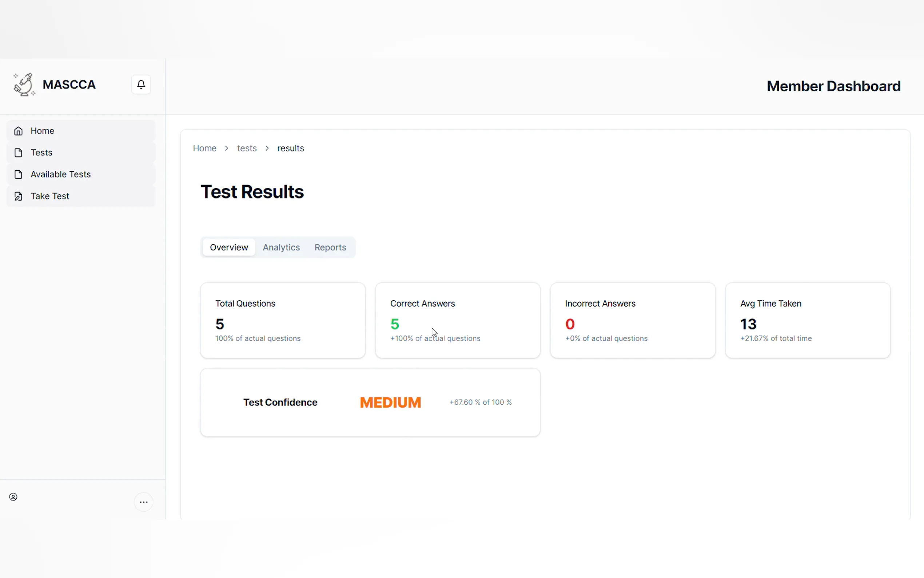Switch to the Reports tab
This screenshot has height=578, width=924.
tap(330, 248)
